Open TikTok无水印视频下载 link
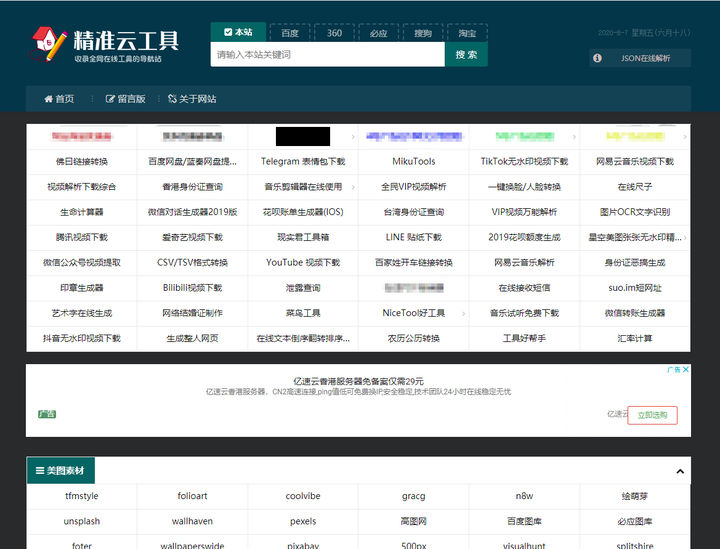This screenshot has height=549, width=720. click(524, 162)
